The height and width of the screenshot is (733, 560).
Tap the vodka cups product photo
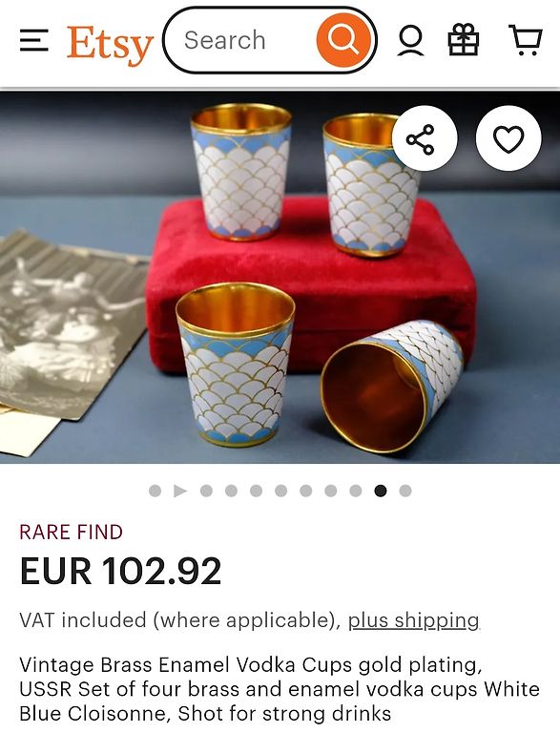tap(280, 277)
